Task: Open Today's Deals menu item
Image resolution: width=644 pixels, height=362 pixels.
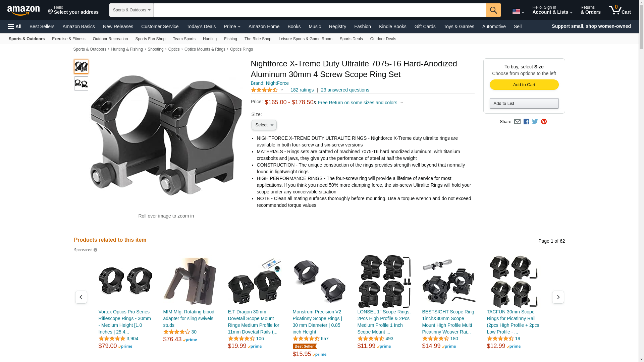Action: coord(201,26)
